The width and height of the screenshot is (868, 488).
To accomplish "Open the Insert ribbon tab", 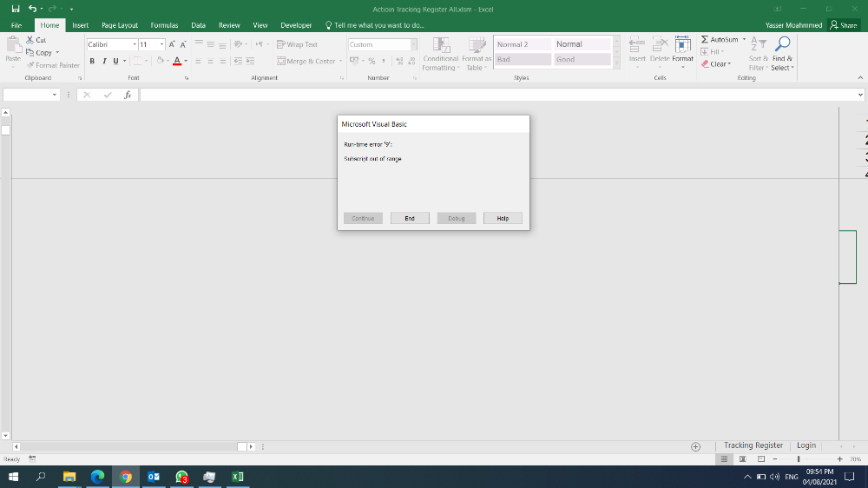I will pyautogui.click(x=80, y=25).
